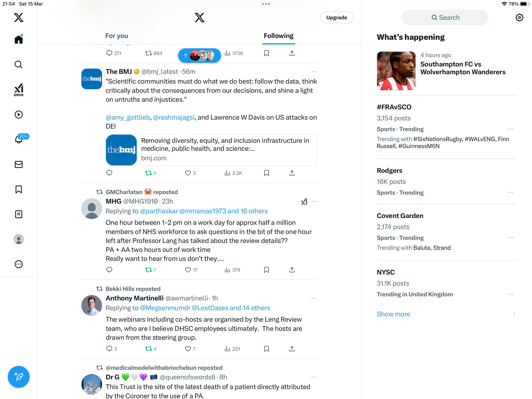Click the compose new post button
532x399 pixels.
18,377
